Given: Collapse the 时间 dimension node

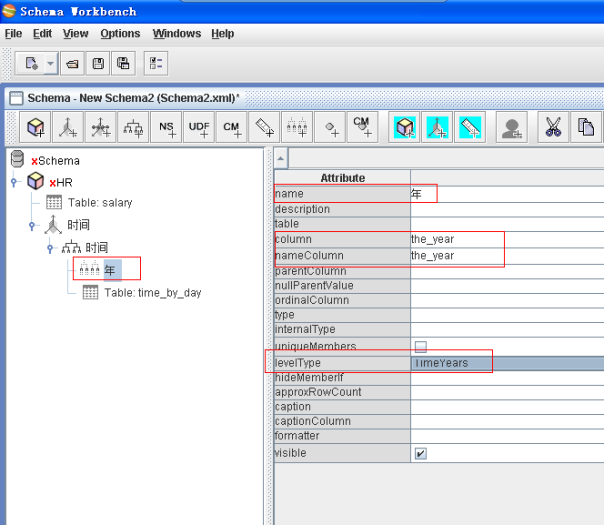Looking at the screenshot, I should pos(32,226).
